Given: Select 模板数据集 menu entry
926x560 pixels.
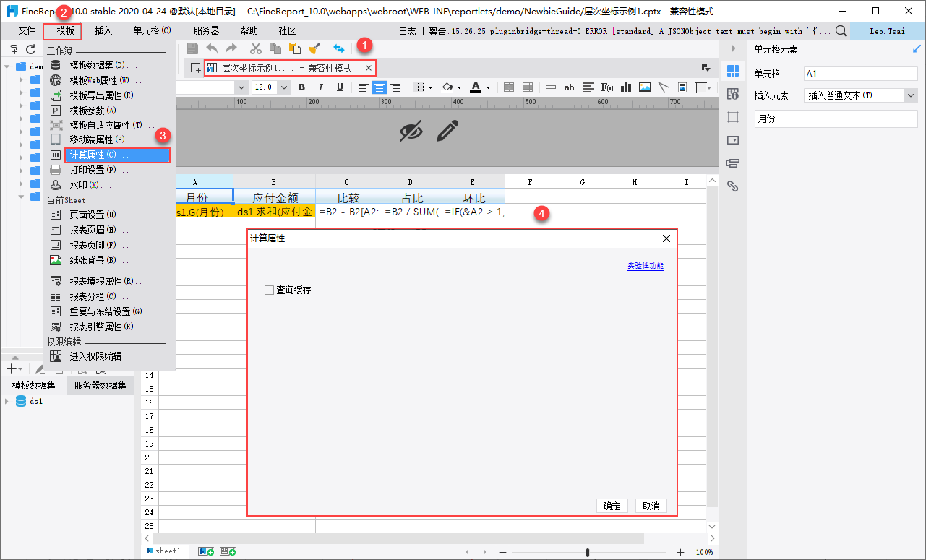Looking at the screenshot, I should (110, 65).
